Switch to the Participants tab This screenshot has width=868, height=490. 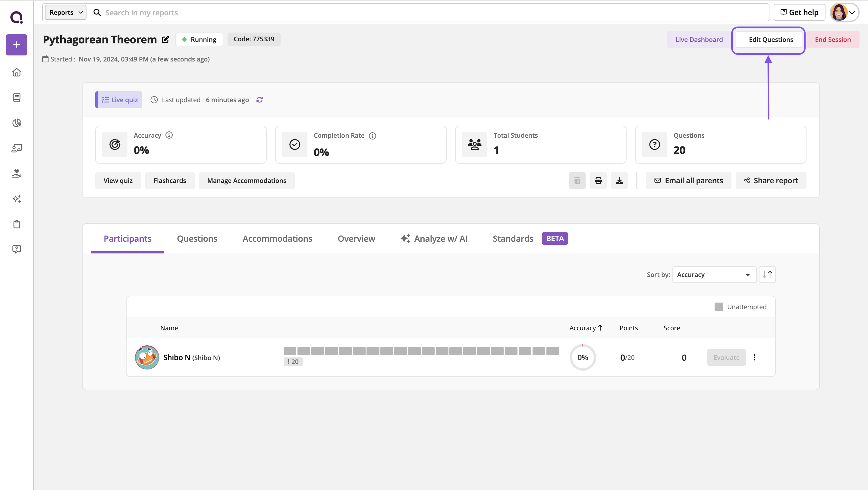tap(127, 239)
